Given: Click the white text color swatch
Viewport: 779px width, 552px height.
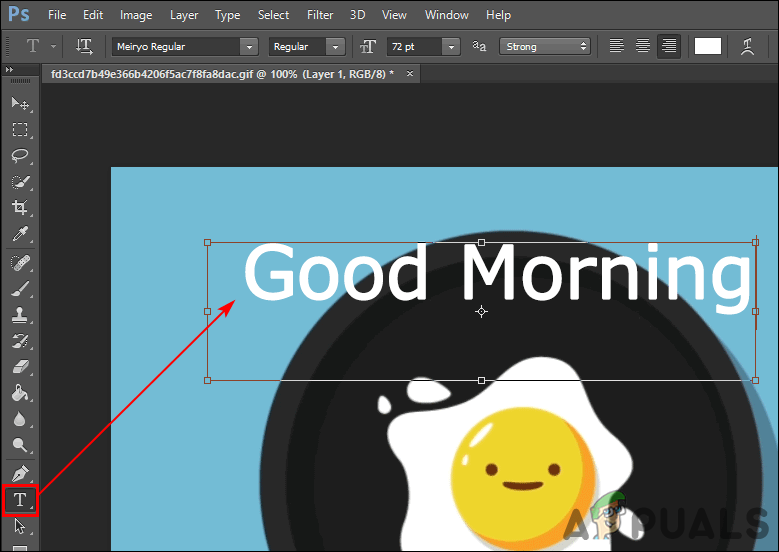Looking at the screenshot, I should [707, 46].
